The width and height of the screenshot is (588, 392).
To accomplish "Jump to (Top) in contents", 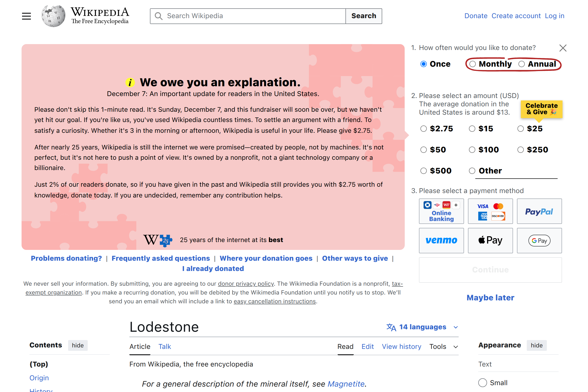I will (x=39, y=364).
